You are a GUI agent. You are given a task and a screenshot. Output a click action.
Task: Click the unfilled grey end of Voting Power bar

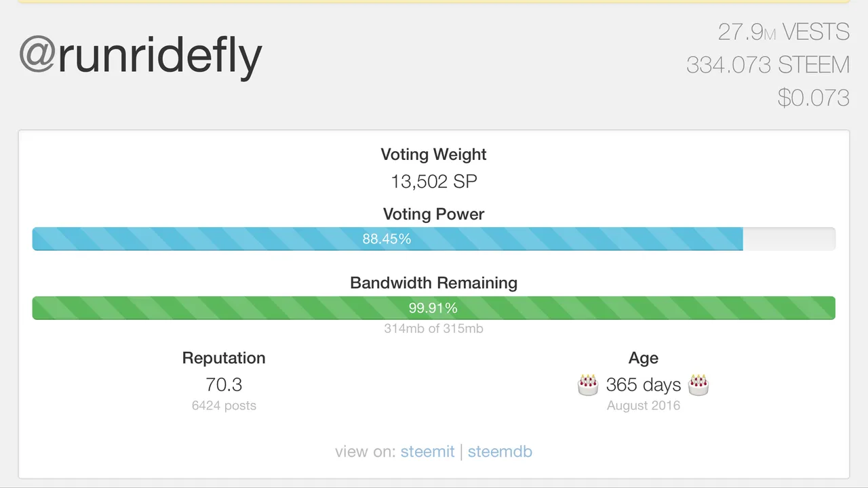789,239
